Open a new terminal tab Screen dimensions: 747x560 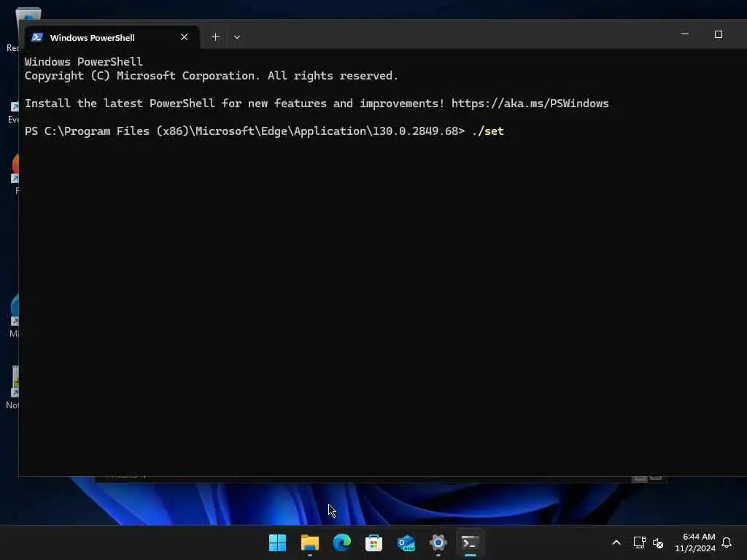215,37
